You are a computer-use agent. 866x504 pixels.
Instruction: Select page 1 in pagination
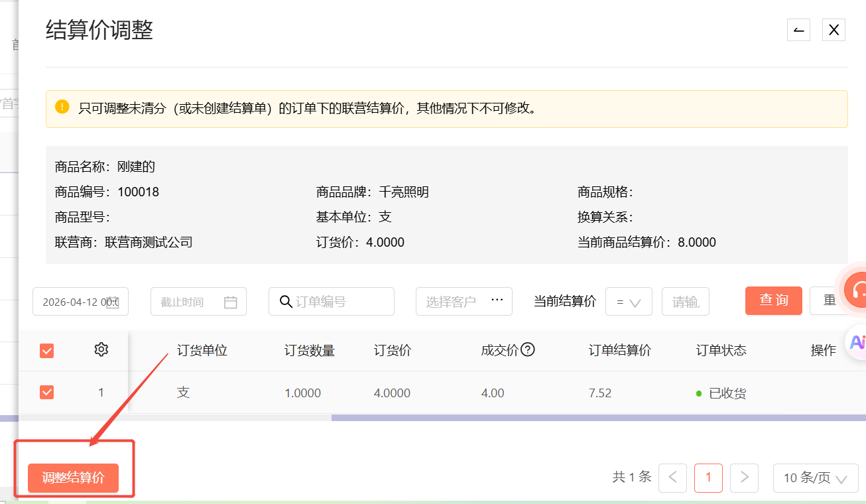pyautogui.click(x=708, y=477)
